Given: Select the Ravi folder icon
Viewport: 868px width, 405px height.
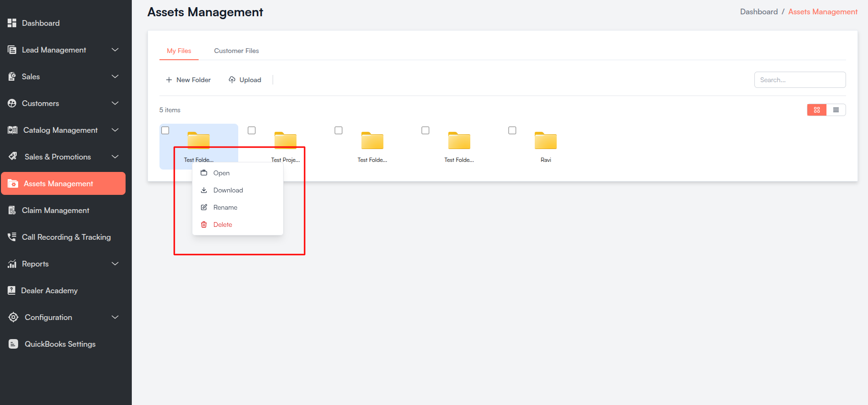Looking at the screenshot, I should pyautogui.click(x=546, y=140).
